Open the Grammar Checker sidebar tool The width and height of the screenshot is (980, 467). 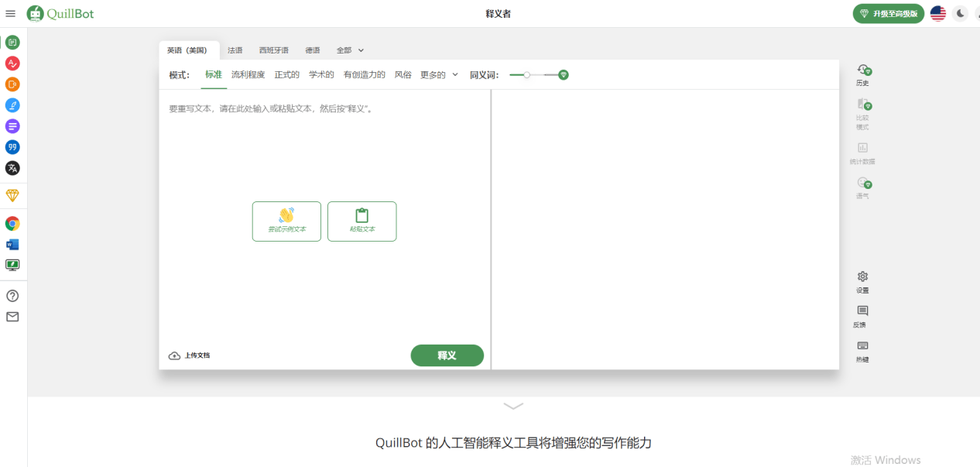[x=12, y=64]
